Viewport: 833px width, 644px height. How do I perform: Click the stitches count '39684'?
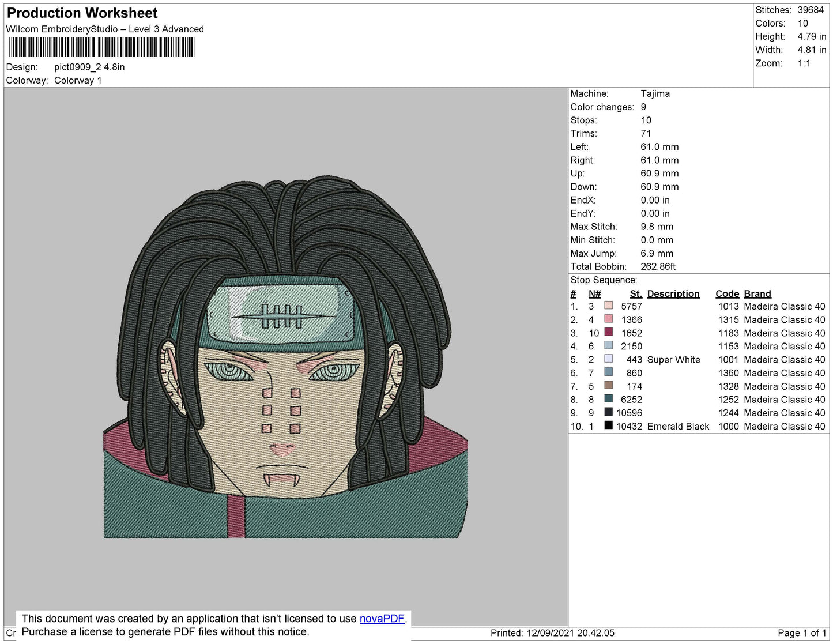point(811,10)
